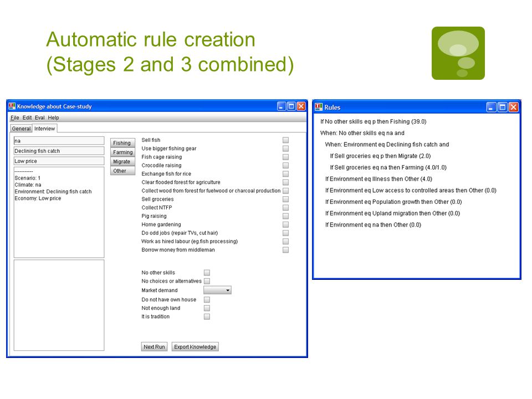Click the green speech bubble logo
The height and width of the screenshot is (399, 532).
(x=458, y=53)
